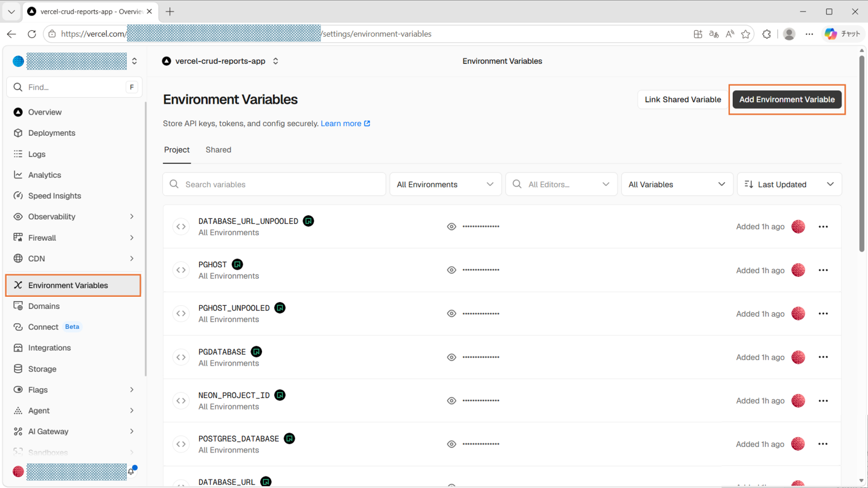Screen dimensions: 868x488
Task: Open Domains settings in the sidebar
Action: tap(74, 306)
